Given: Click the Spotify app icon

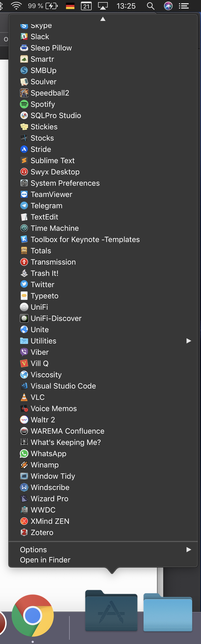Looking at the screenshot, I should [24, 104].
